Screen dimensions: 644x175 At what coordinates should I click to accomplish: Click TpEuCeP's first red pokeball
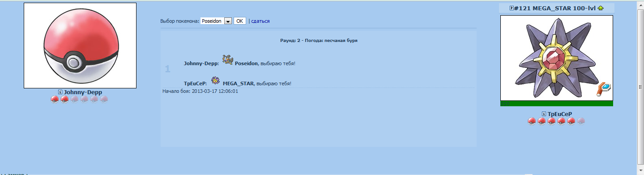pos(532,121)
